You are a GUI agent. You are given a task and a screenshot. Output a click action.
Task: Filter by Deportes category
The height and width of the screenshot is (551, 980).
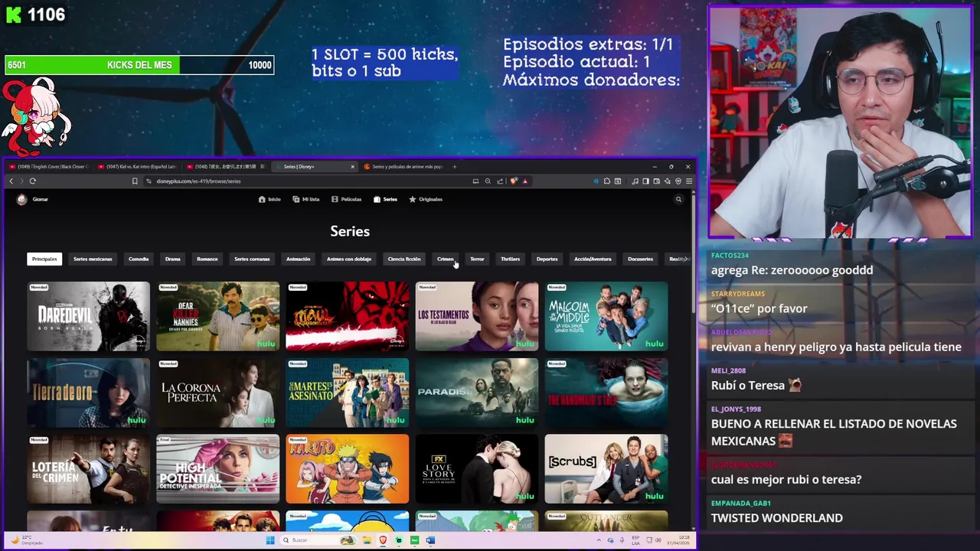[x=547, y=259]
